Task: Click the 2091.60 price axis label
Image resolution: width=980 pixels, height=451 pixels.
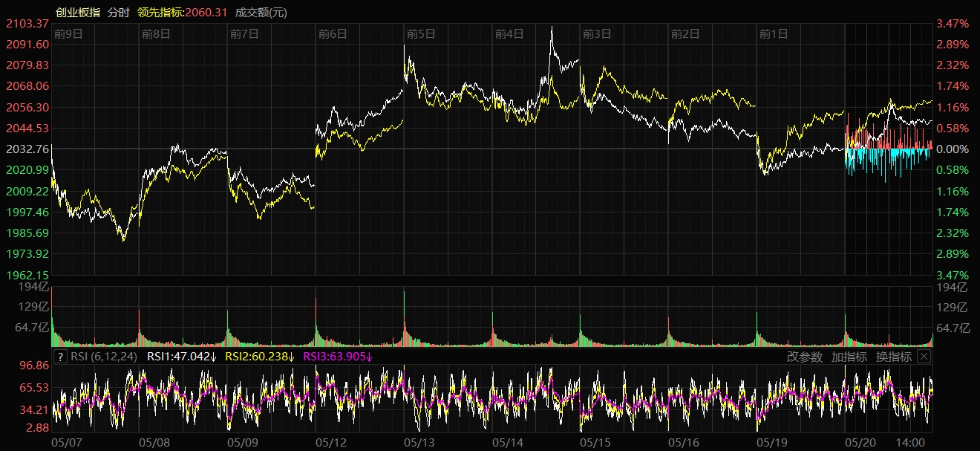Action: [27, 45]
